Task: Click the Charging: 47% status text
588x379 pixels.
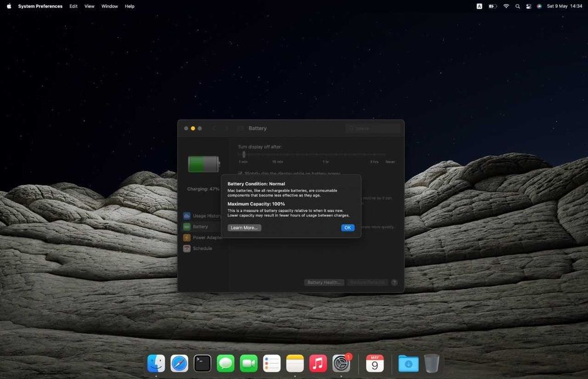Action: pos(203,189)
